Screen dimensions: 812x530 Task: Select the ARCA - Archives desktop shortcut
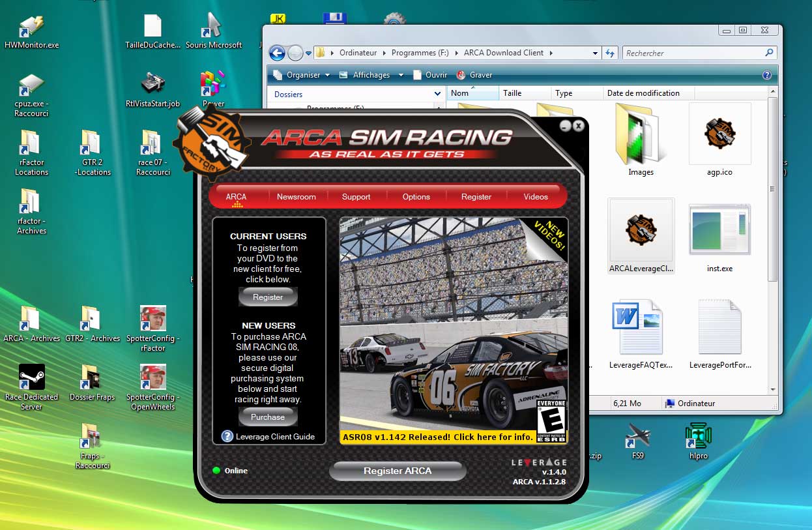click(31, 324)
